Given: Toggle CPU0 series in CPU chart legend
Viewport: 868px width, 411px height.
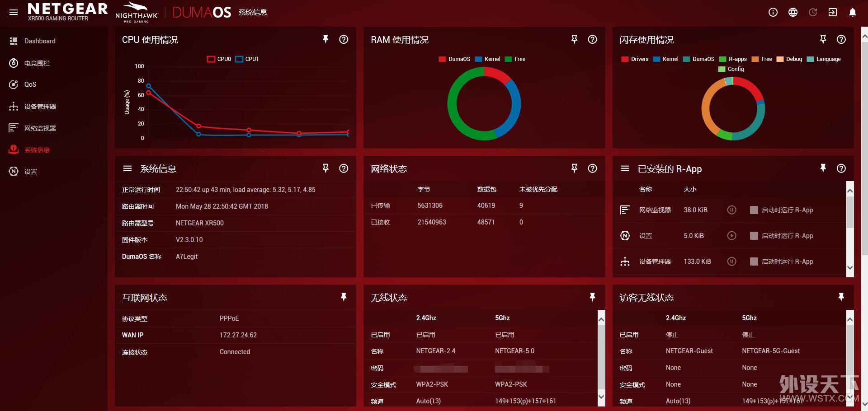Looking at the screenshot, I should (x=219, y=59).
